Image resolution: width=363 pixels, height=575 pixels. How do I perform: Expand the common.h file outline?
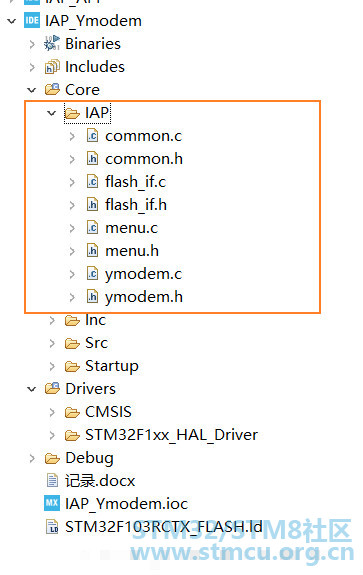[x=72, y=159]
